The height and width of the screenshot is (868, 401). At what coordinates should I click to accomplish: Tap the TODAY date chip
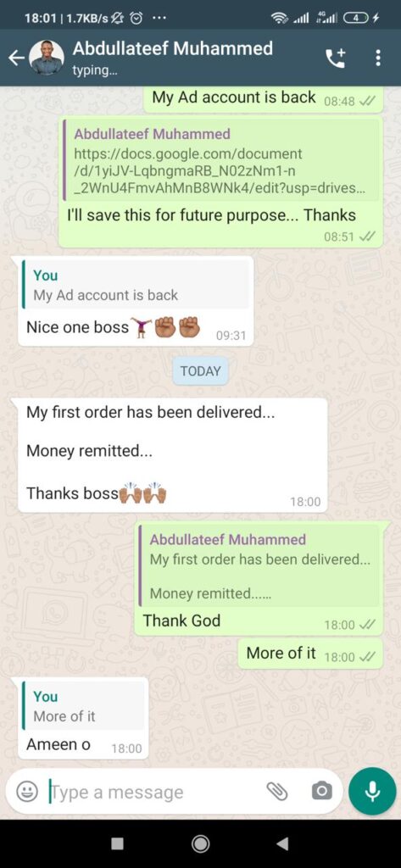tap(200, 371)
